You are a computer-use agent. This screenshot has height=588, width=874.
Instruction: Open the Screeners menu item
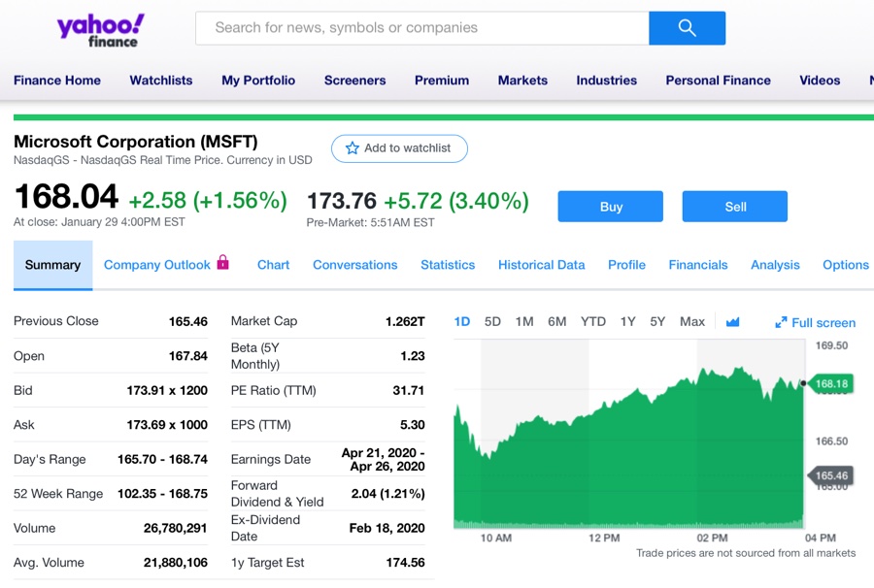354,81
